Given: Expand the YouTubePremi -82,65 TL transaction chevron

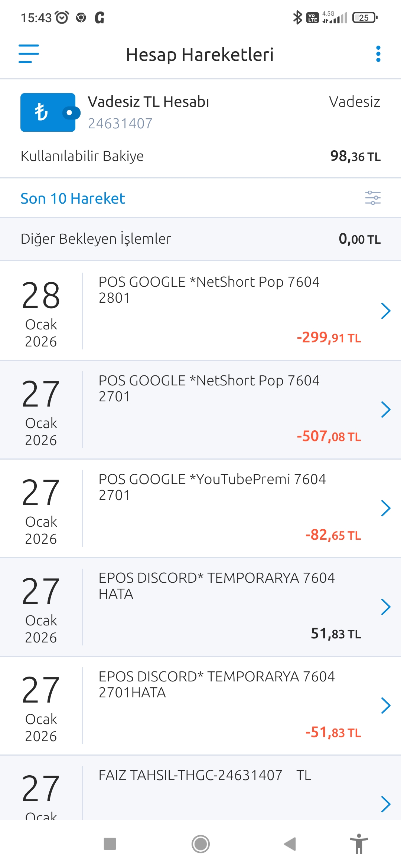Looking at the screenshot, I should tap(386, 508).
